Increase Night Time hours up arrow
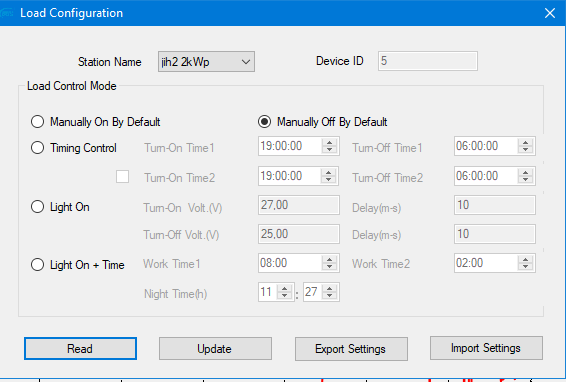This screenshot has height=382, width=566. (x=285, y=288)
